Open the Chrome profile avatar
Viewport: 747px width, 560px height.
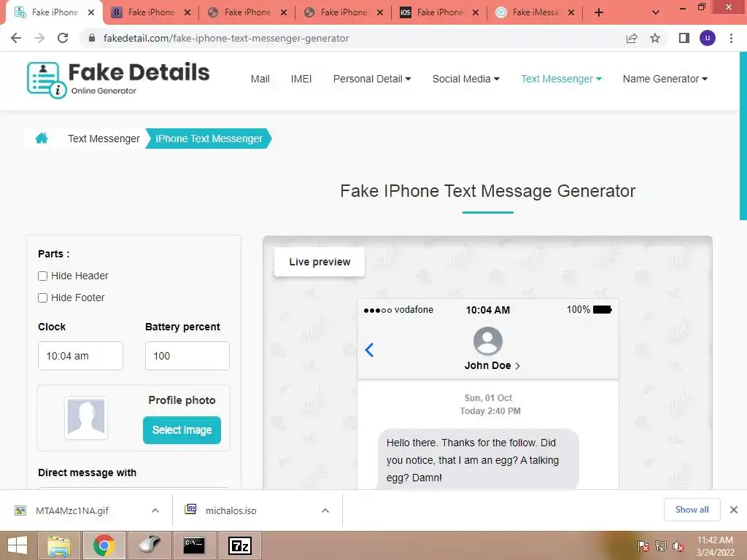pos(708,38)
